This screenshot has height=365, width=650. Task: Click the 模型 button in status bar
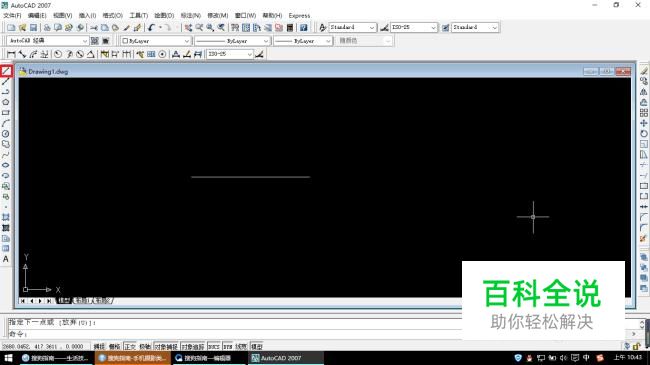pos(257,346)
